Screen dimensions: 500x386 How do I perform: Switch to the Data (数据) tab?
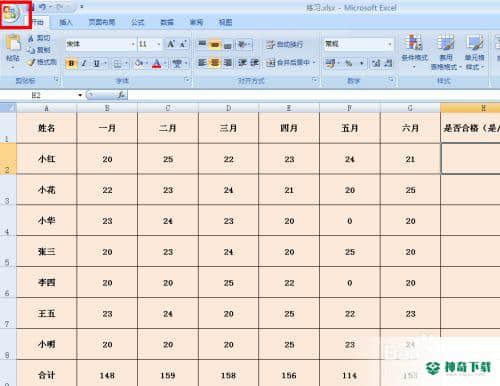click(167, 22)
